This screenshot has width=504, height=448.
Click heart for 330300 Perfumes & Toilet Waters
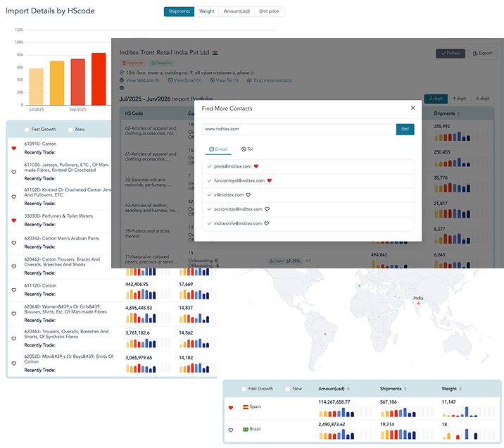pos(14,220)
